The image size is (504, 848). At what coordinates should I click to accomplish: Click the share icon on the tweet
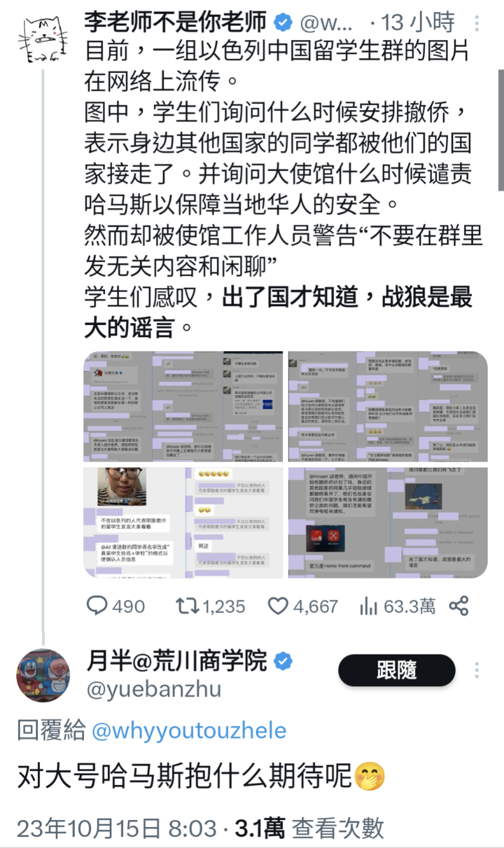(459, 606)
